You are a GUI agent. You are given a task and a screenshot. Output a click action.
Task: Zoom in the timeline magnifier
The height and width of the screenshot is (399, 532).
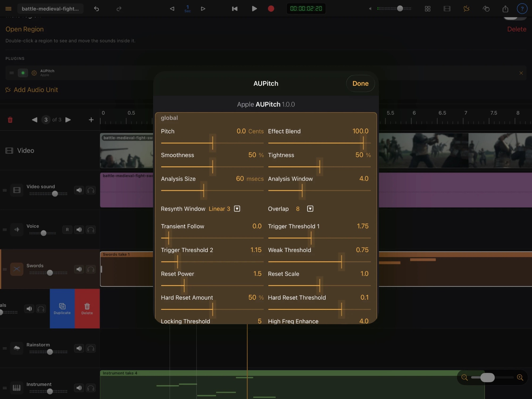(x=520, y=377)
